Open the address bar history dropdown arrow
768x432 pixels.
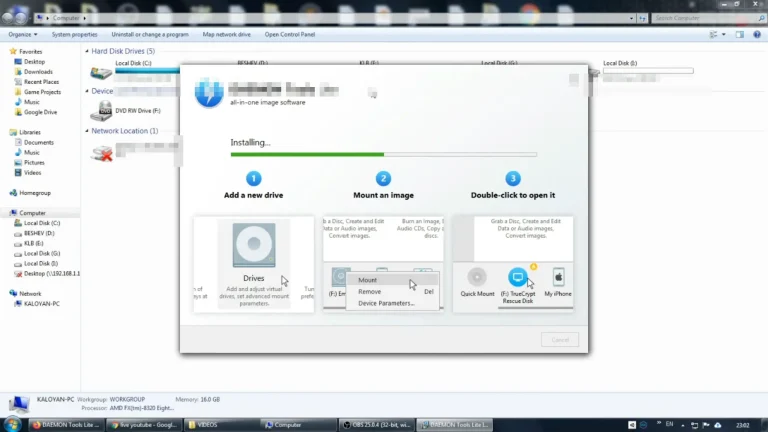tap(631, 18)
